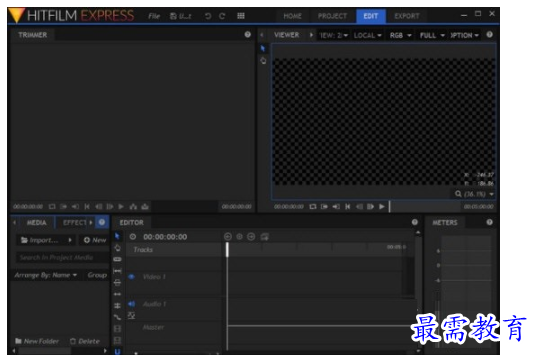Click timeline zoom-in circle icon in Editor
535x360 pixels.
pos(251,236)
